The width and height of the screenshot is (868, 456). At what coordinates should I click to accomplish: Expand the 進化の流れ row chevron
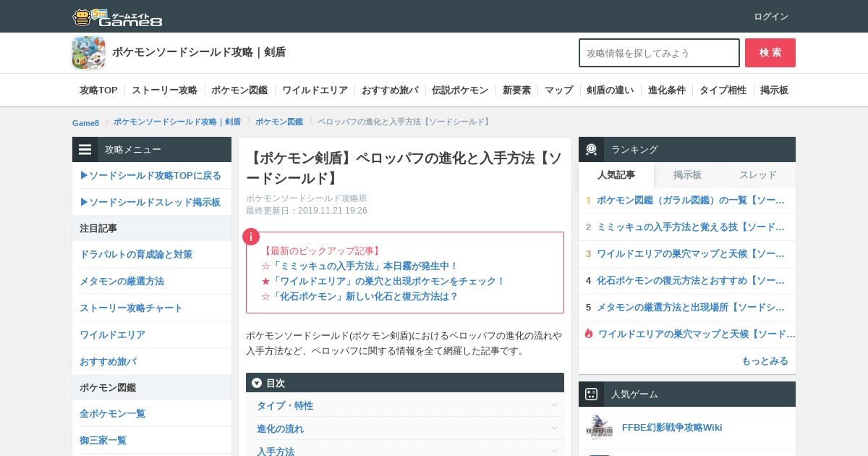coord(554,428)
